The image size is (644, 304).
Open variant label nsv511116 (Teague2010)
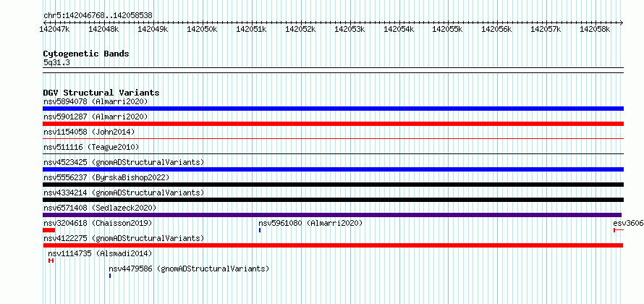pos(91,147)
